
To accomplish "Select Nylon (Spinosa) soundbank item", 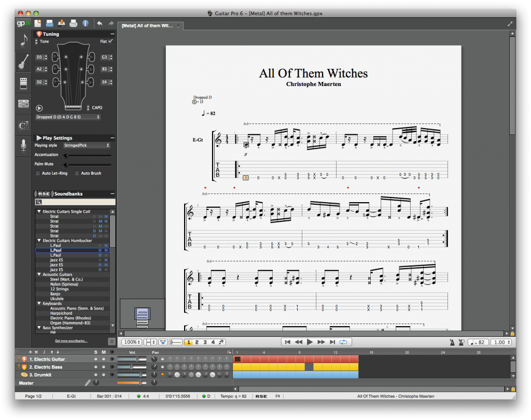I will pos(64,285).
